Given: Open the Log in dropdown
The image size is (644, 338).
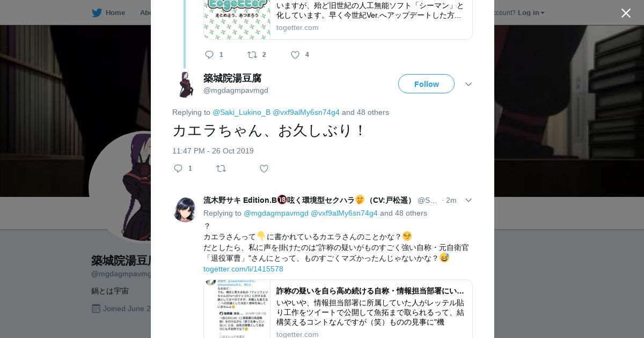Looking at the screenshot, I should click(x=531, y=12).
